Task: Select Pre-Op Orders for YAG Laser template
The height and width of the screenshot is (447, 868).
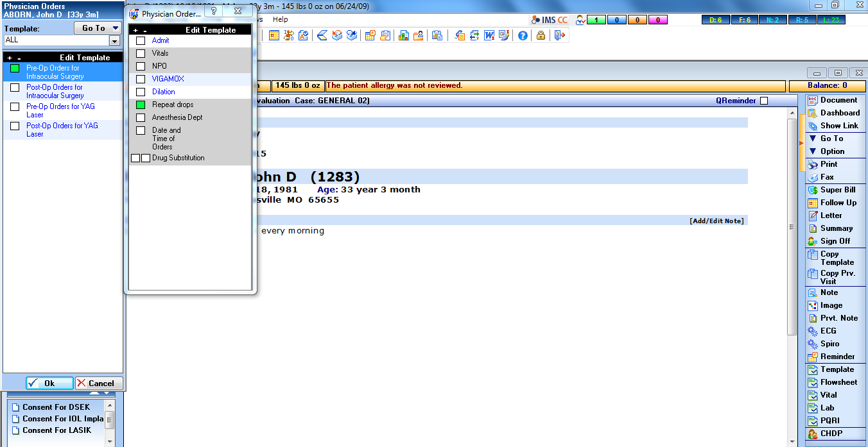Action: point(61,110)
